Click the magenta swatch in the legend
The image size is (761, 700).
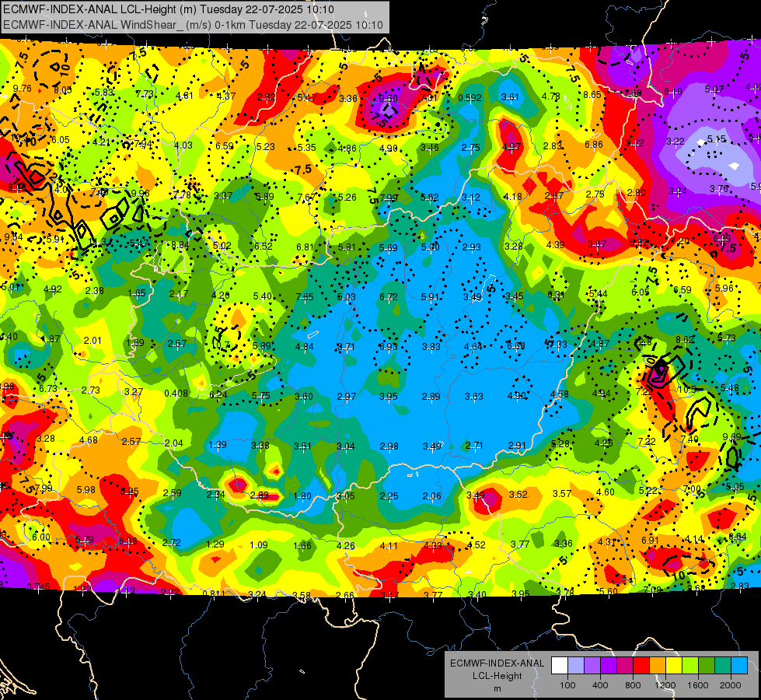625,666
